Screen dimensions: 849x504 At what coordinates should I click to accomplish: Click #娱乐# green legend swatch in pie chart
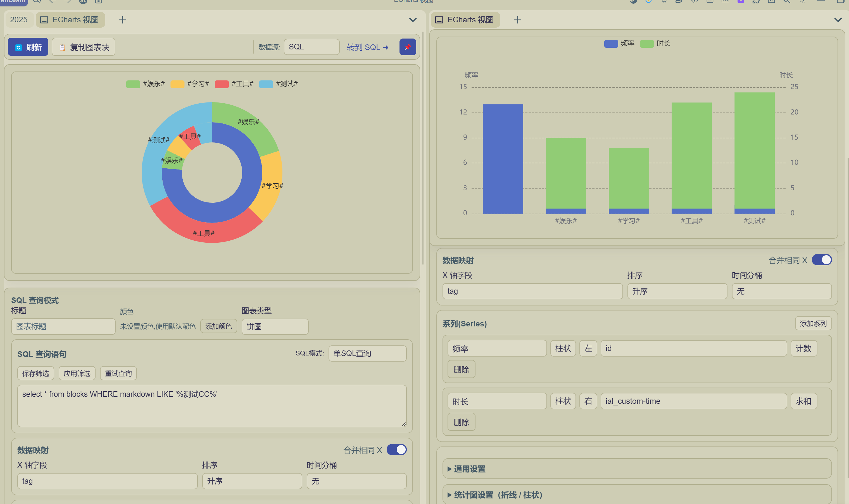133,84
